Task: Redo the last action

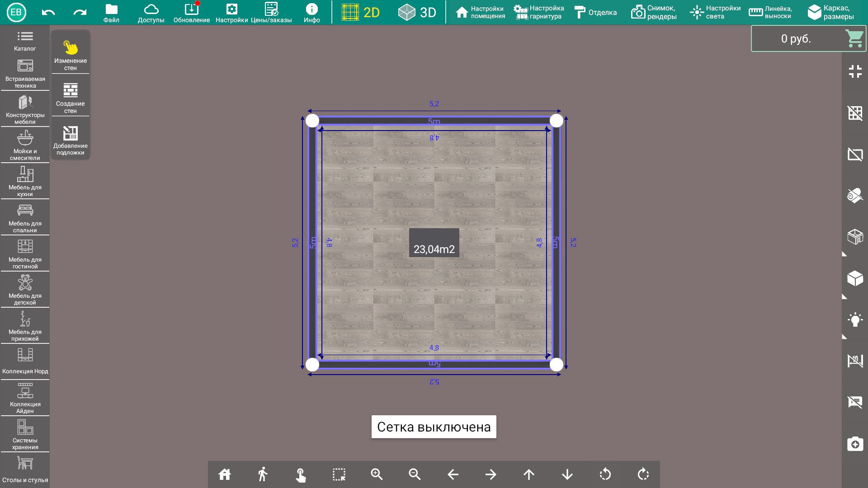Action: (x=80, y=12)
